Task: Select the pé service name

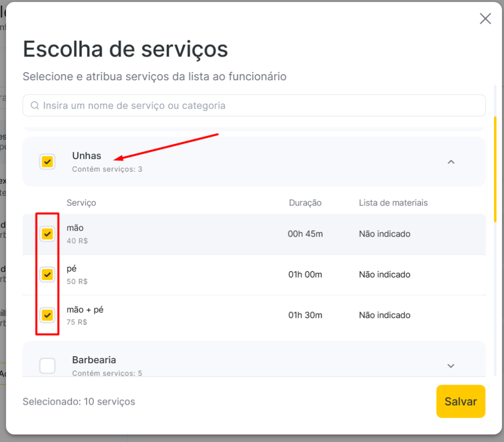Action: [72, 268]
